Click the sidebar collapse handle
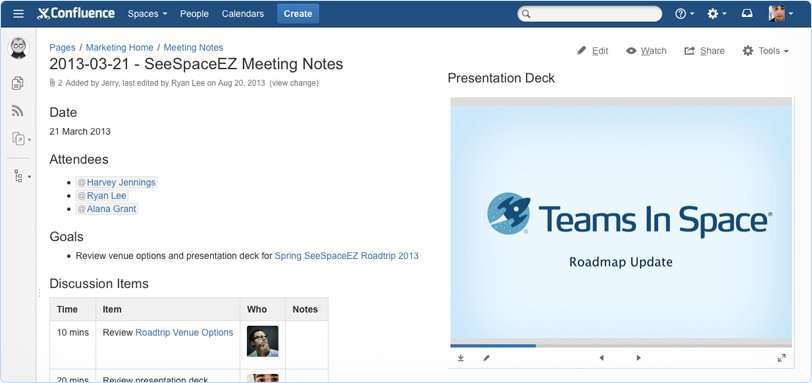Image resolution: width=812 pixels, height=383 pixels. pyautogui.click(x=39, y=293)
